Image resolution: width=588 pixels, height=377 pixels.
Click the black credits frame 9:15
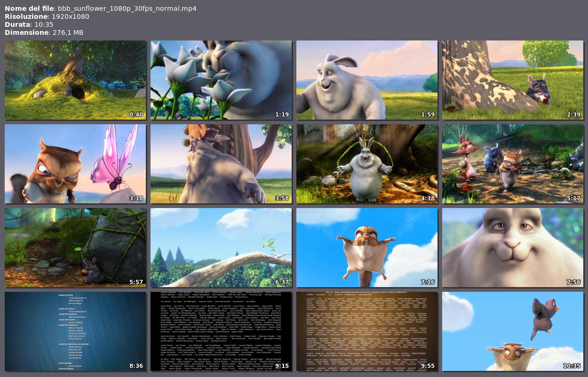click(x=221, y=331)
